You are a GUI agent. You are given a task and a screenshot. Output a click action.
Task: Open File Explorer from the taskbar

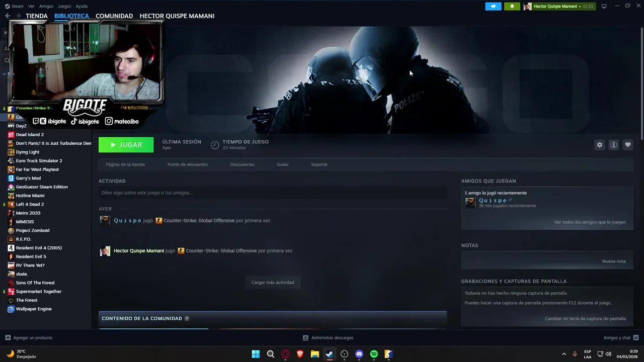pyautogui.click(x=315, y=354)
